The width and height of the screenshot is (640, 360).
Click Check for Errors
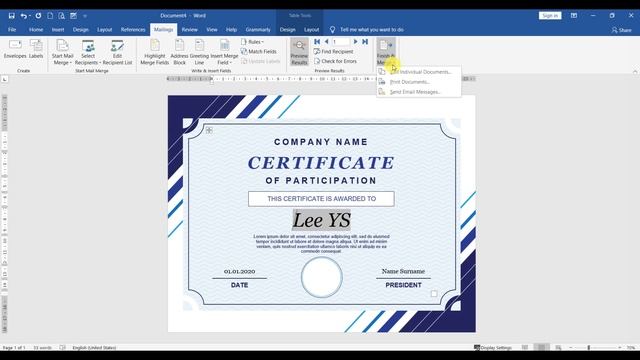[x=335, y=61]
